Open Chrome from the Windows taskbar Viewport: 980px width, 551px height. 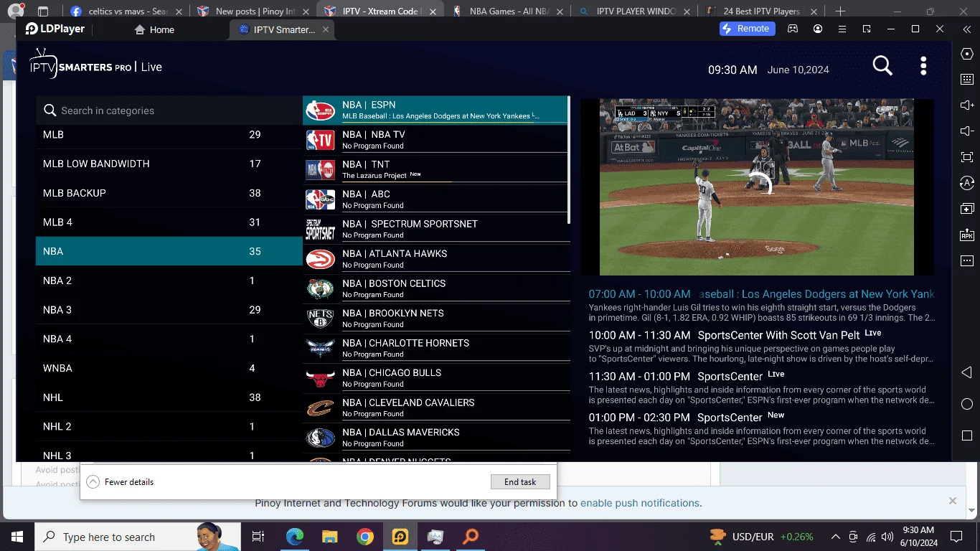[364, 537]
